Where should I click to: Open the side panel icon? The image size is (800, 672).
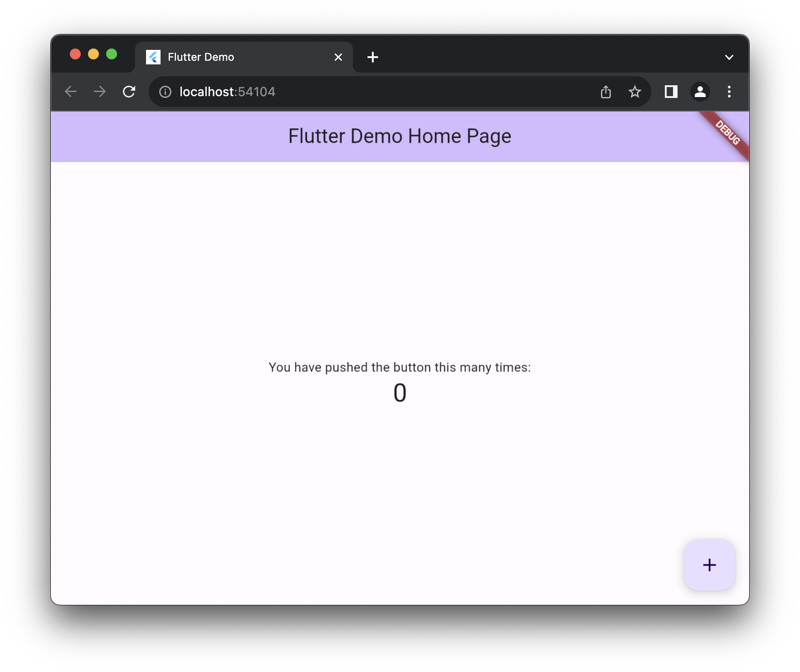click(x=671, y=92)
